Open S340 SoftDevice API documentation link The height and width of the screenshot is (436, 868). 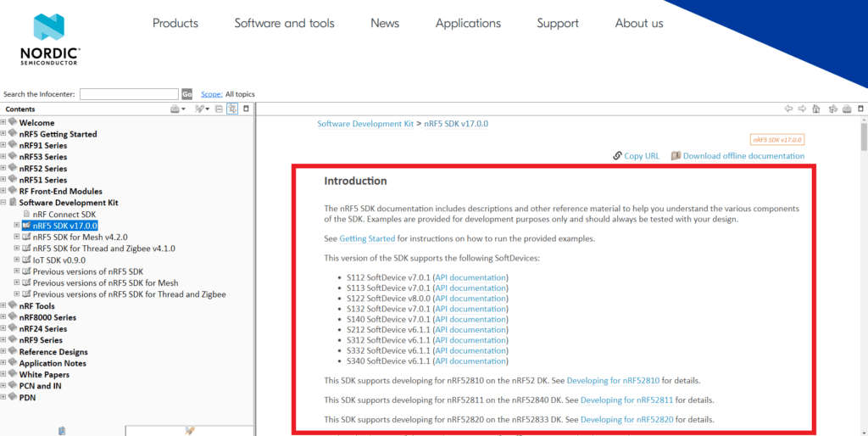click(x=470, y=361)
